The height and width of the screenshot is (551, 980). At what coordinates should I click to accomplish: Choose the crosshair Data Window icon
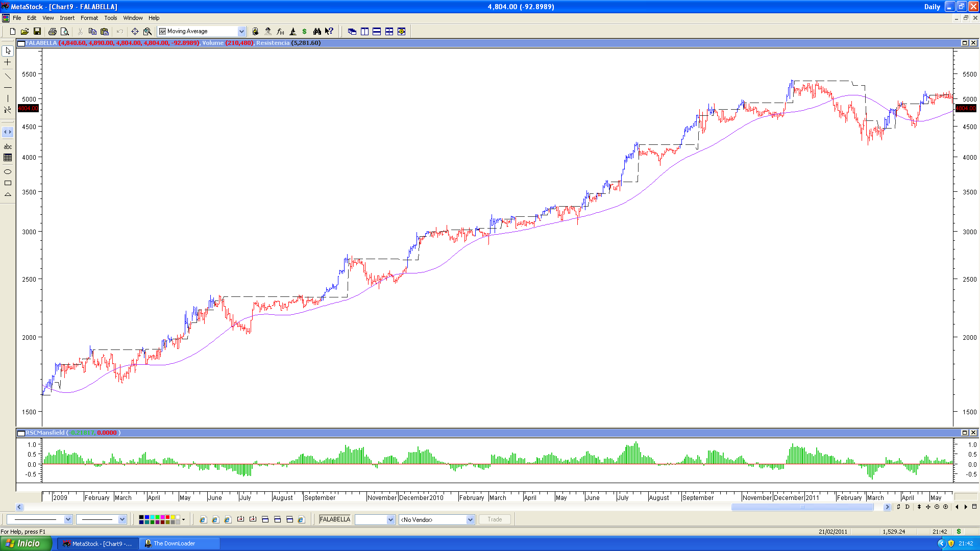click(135, 32)
